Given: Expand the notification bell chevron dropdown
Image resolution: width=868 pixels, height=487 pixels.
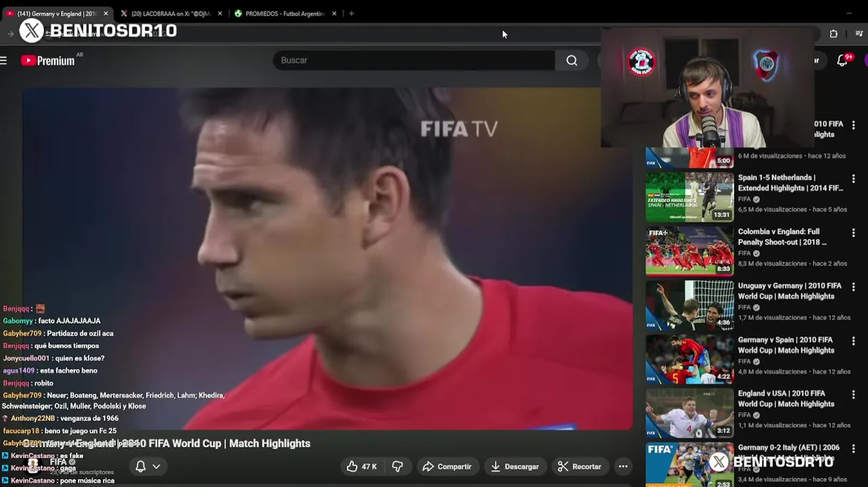Looking at the screenshot, I should click(156, 467).
